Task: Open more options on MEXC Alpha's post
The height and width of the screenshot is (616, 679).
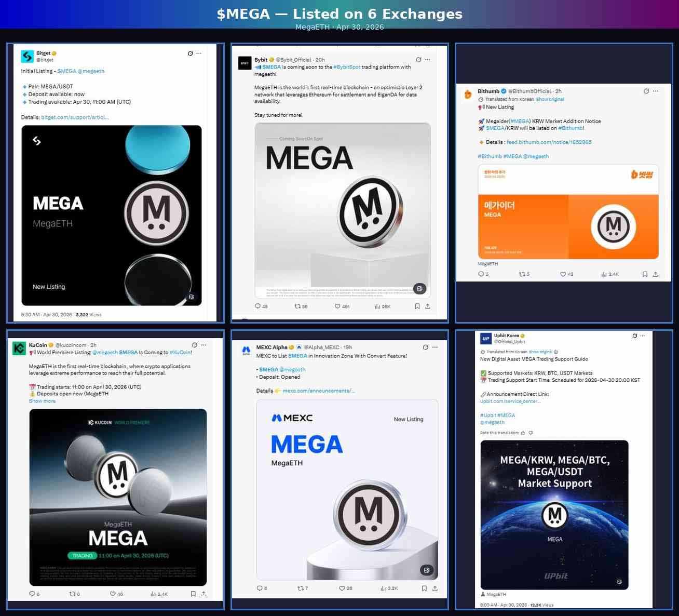Action: [435, 347]
